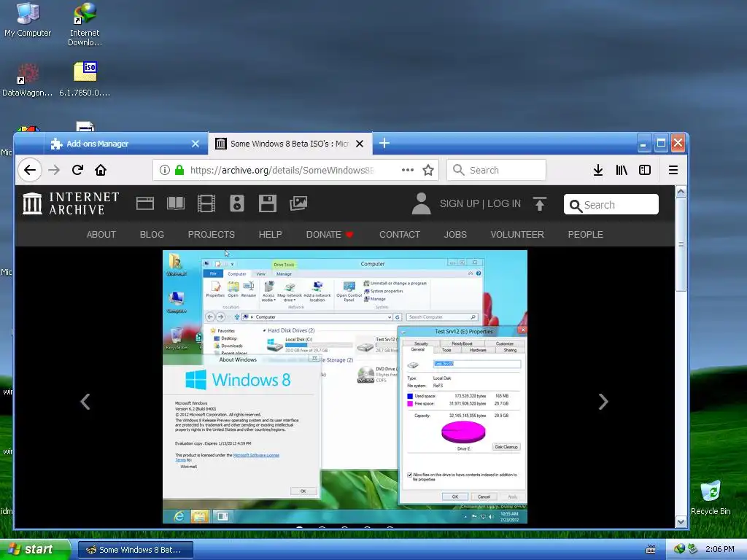
Task: Open the CONTACT page link
Action: click(x=400, y=235)
